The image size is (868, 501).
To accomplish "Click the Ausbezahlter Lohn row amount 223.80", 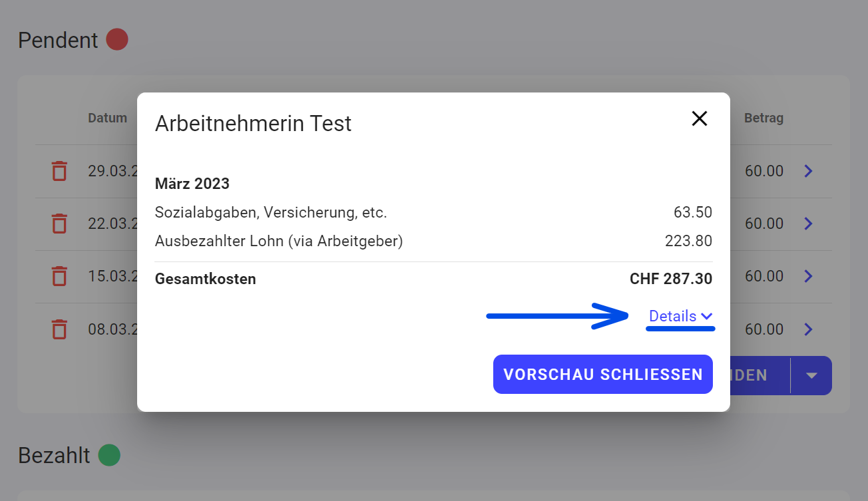I will [x=688, y=241].
